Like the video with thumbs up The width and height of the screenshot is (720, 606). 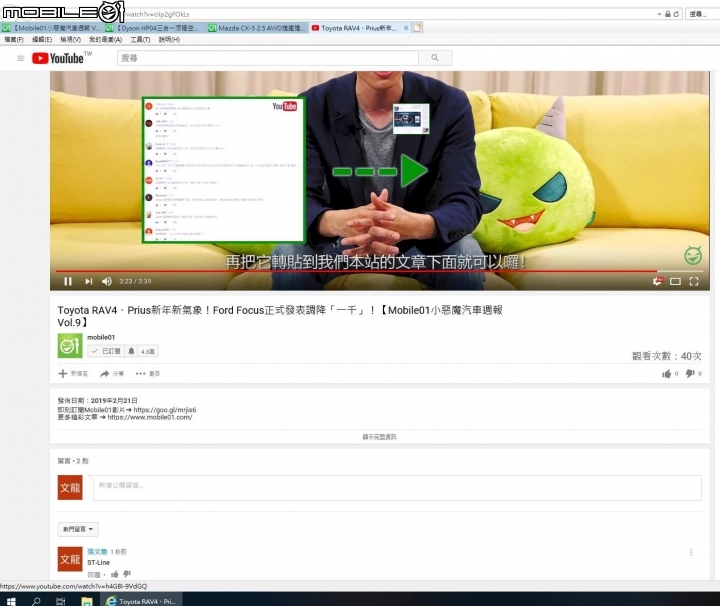click(666, 374)
